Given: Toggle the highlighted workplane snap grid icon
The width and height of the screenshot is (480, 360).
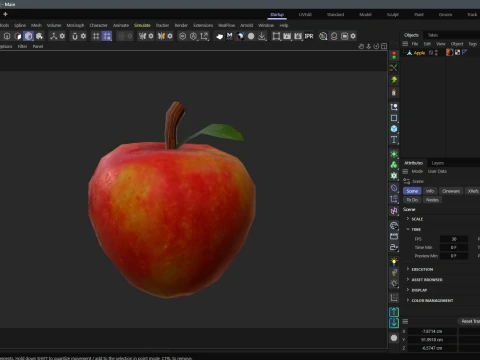Looking at the screenshot, I should point(107,36).
